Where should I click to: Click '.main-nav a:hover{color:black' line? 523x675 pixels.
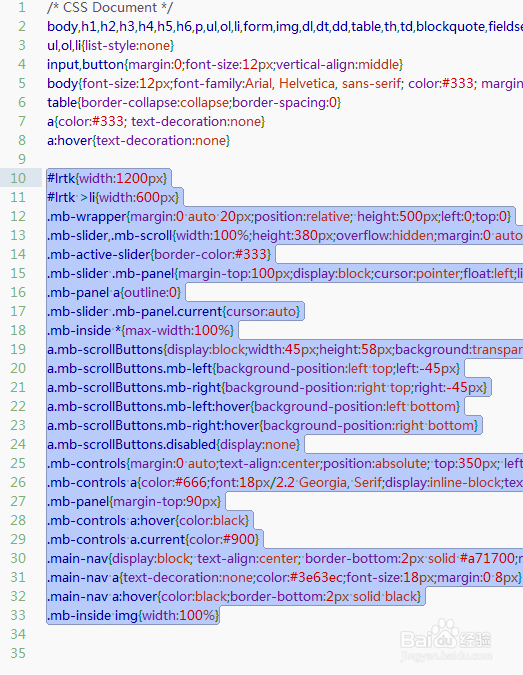pyautogui.click(x=234, y=596)
